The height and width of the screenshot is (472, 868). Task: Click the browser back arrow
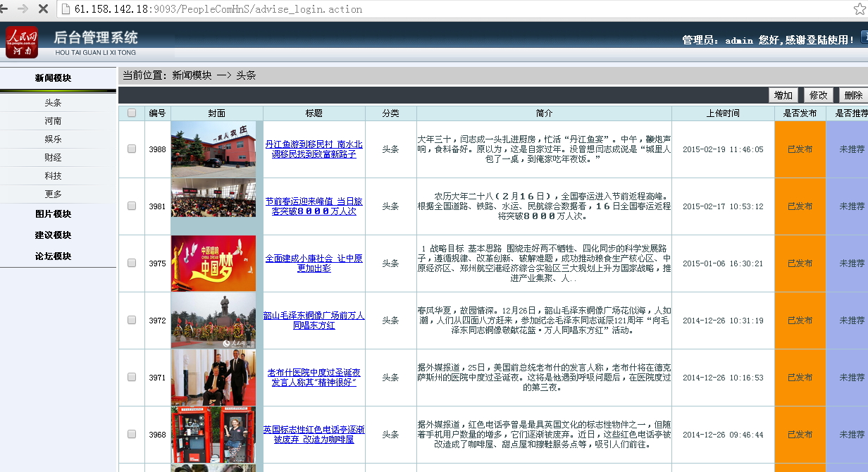(x=6, y=9)
